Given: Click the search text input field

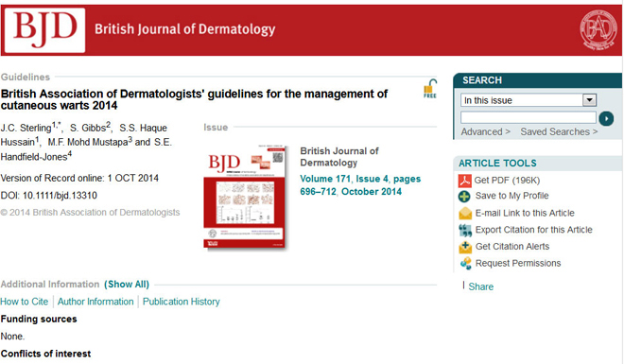Looking at the screenshot, I should coord(529,117).
